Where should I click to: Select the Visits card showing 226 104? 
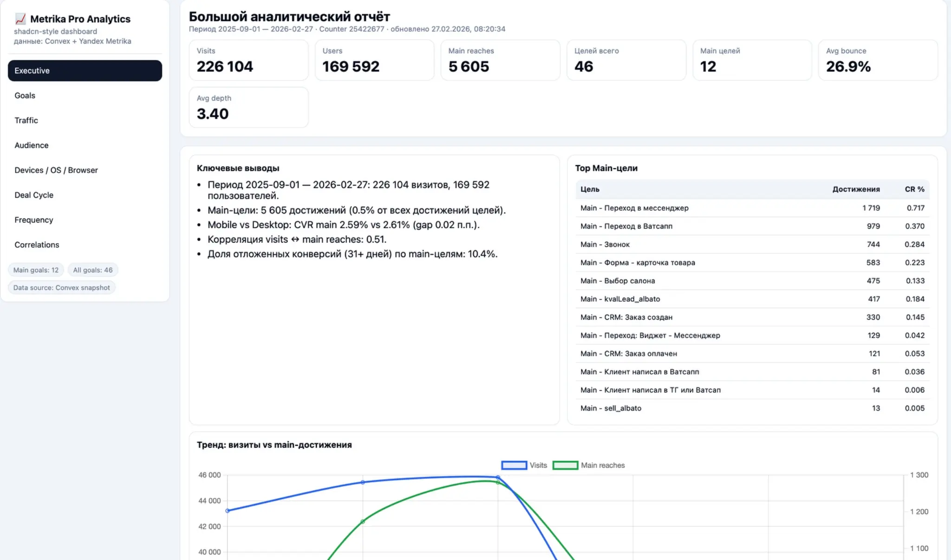(x=248, y=60)
